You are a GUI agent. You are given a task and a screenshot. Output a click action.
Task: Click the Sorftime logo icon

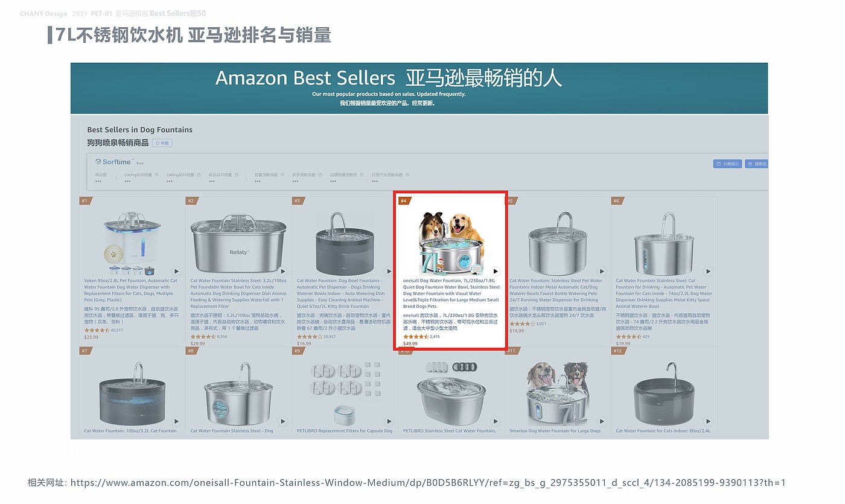[x=98, y=162]
